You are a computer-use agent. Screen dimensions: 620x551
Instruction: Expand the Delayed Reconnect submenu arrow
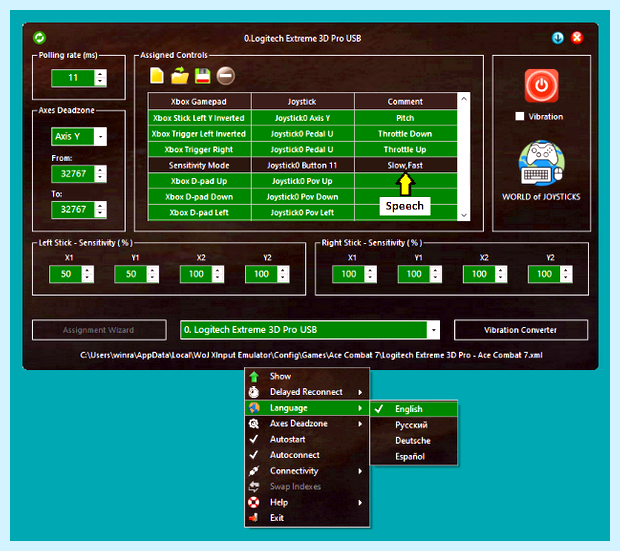[x=360, y=392]
